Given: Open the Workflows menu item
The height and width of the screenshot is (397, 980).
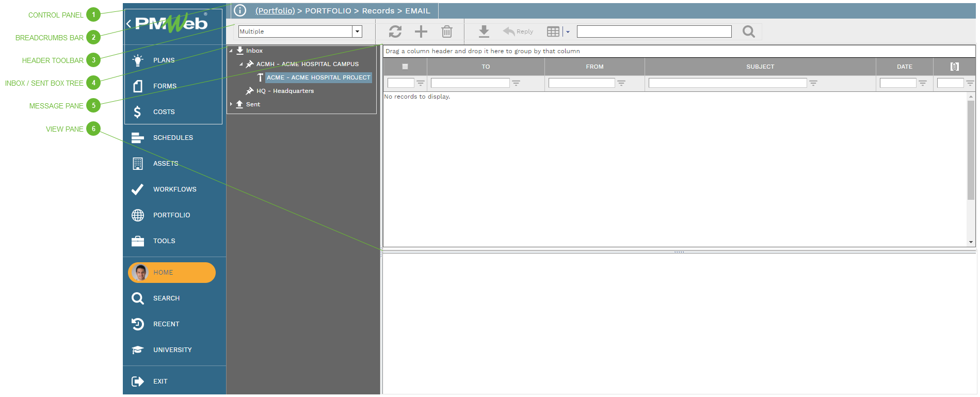Looking at the screenshot, I should click(x=174, y=189).
